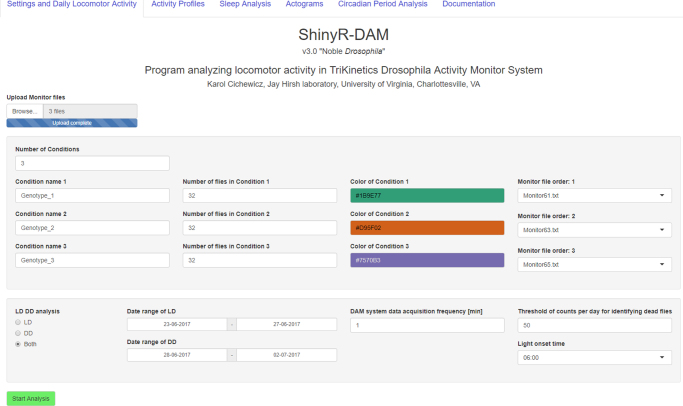Select the Both radio button

point(18,344)
